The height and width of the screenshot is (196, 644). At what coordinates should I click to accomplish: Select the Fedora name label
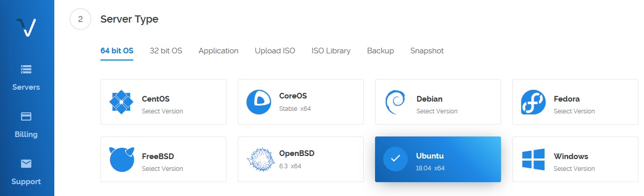coord(567,99)
